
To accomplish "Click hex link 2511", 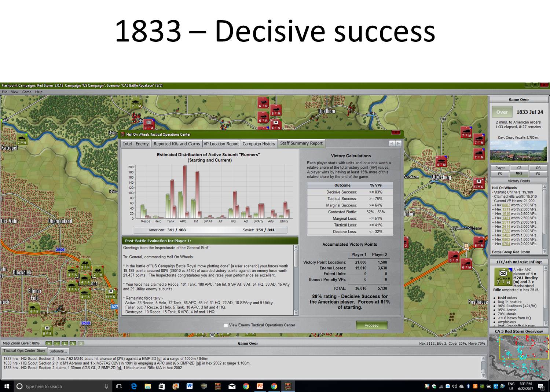I will [506, 222].
